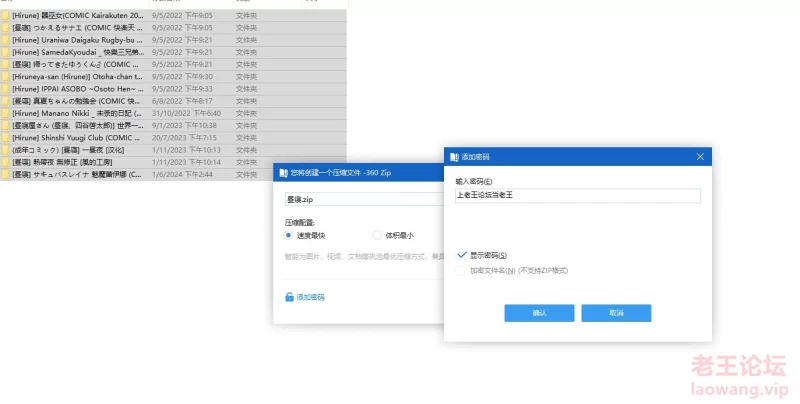Cancel password entry with 取消 button
The width and height of the screenshot is (800, 404).
[x=616, y=313]
